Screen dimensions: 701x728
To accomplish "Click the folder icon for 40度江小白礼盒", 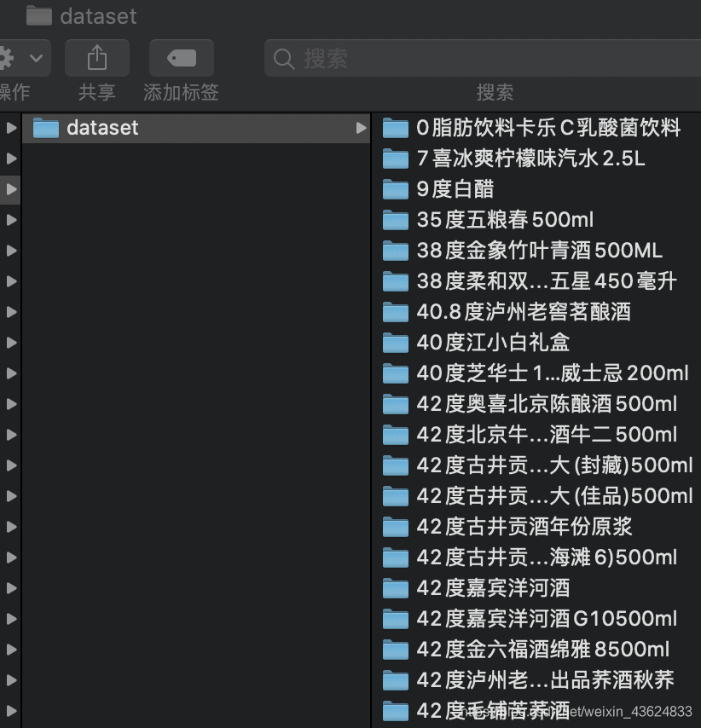I will 396,343.
